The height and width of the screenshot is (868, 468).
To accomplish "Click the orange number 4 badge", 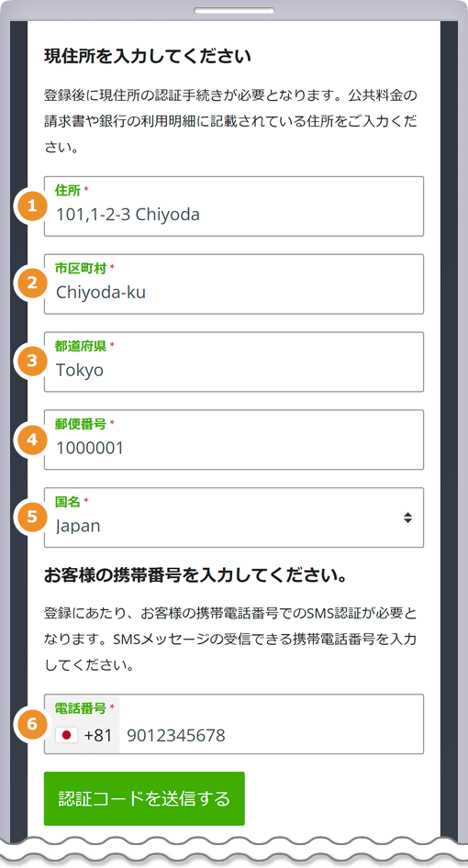I will [x=32, y=440].
